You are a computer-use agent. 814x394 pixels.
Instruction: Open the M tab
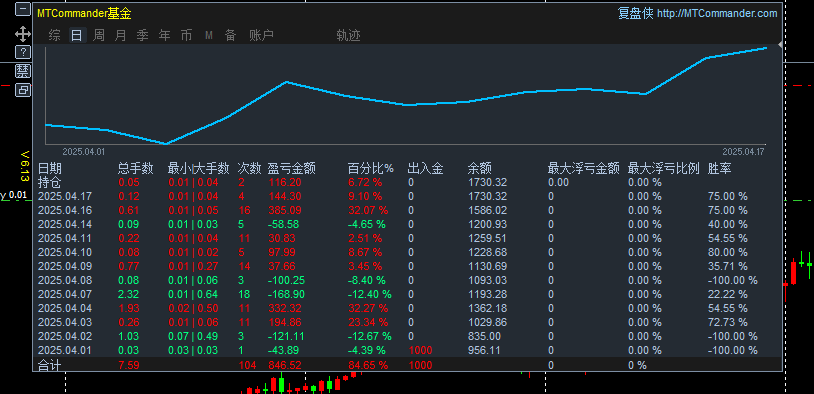pyautogui.click(x=209, y=35)
